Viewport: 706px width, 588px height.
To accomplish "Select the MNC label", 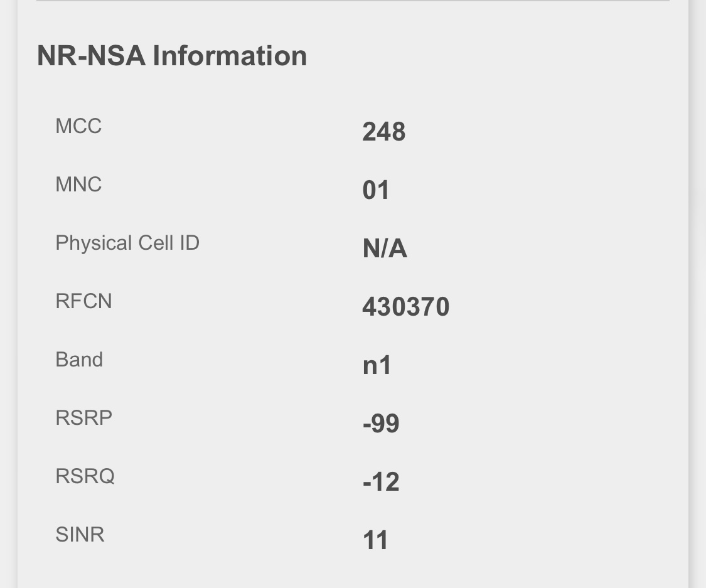I will click(x=78, y=184).
